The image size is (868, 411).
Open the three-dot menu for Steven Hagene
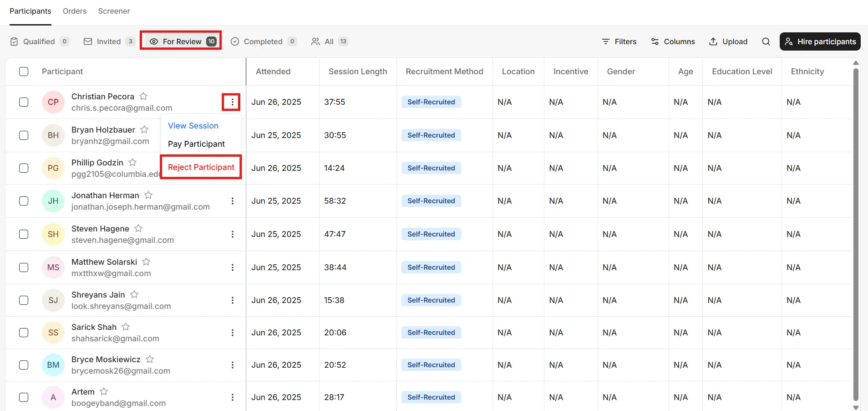click(x=233, y=234)
